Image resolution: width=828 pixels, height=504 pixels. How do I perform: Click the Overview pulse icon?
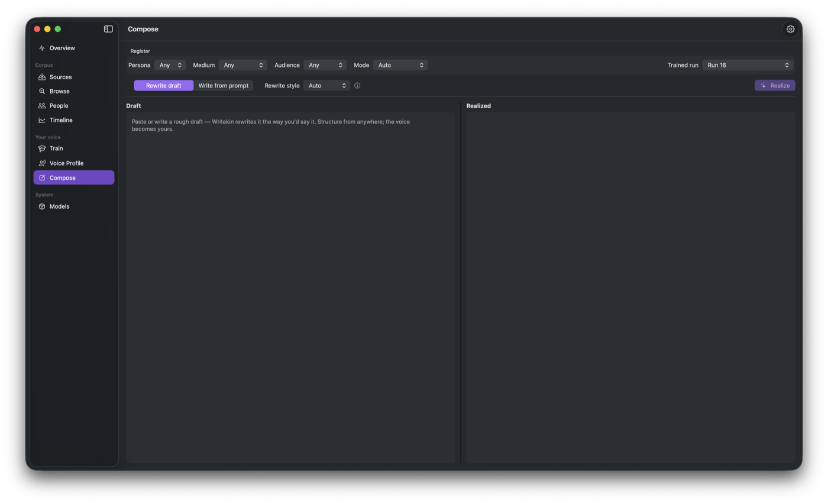pos(42,48)
